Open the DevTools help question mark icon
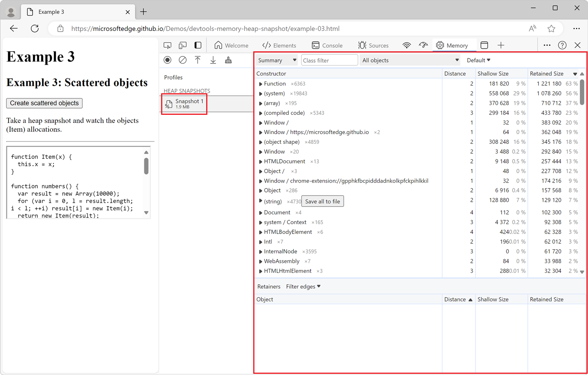Screen dimensions: 588x375 (x=562, y=45)
